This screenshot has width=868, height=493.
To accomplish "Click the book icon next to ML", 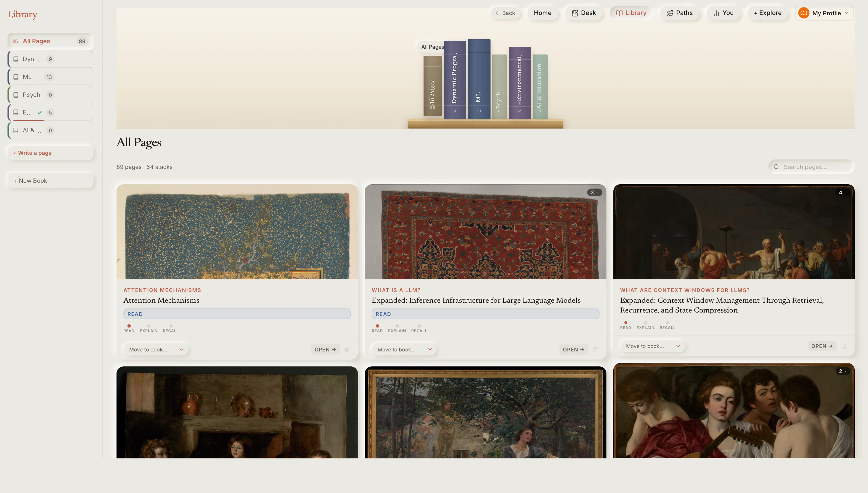I will click(x=16, y=77).
